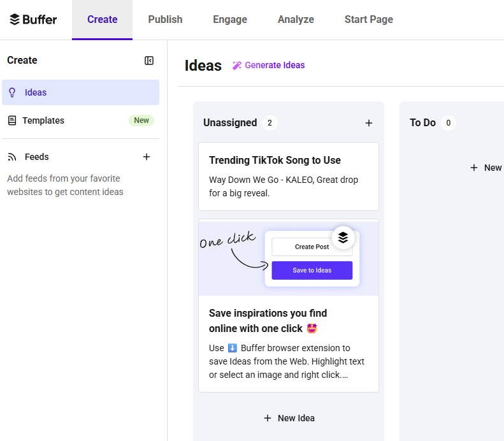Select the Create tab
Viewport: 504px width, 441px height.
pos(102,20)
